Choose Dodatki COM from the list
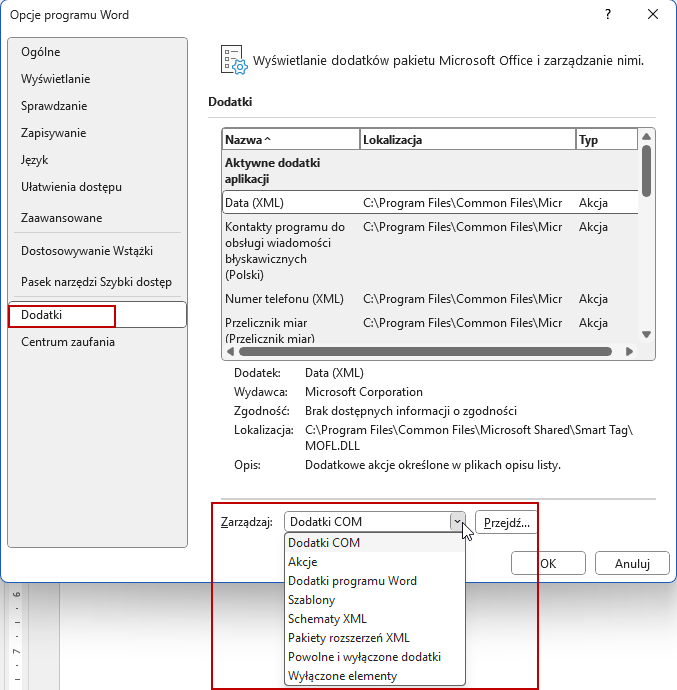 point(375,543)
